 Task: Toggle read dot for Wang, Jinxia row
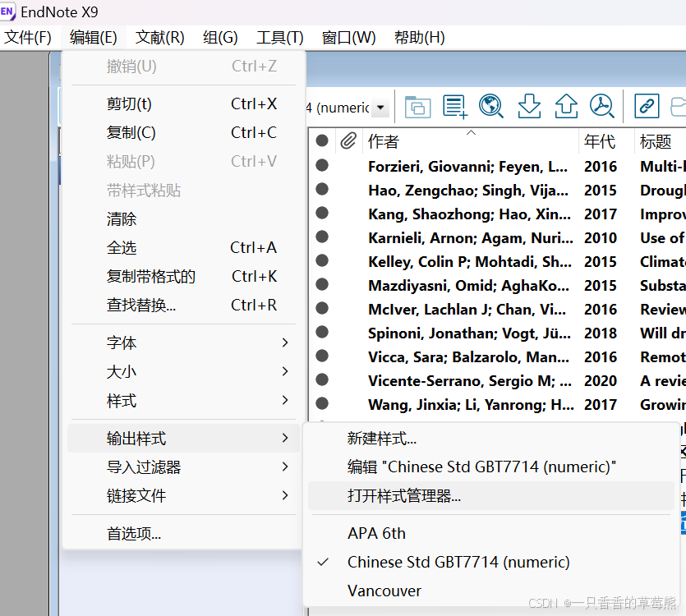click(322, 403)
